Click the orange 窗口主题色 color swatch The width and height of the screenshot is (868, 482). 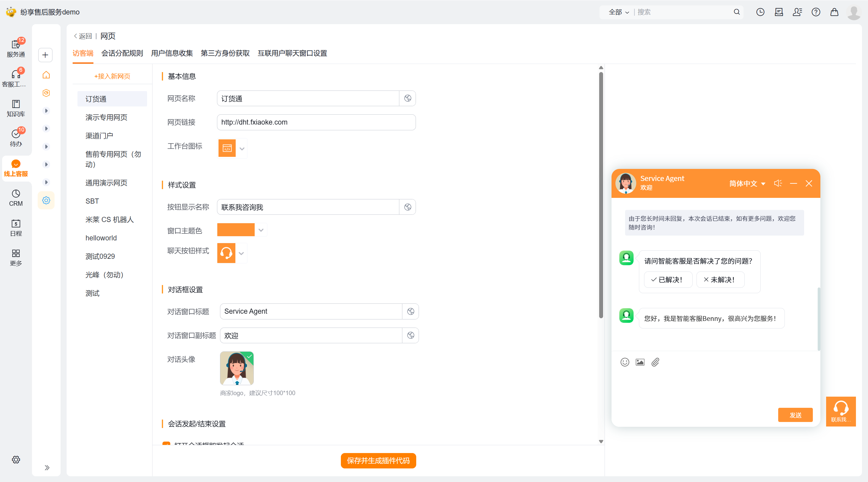pos(235,230)
